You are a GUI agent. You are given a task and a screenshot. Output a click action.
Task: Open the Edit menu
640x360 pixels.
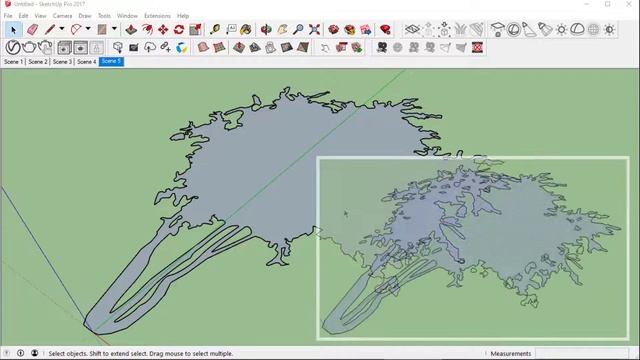point(23,16)
